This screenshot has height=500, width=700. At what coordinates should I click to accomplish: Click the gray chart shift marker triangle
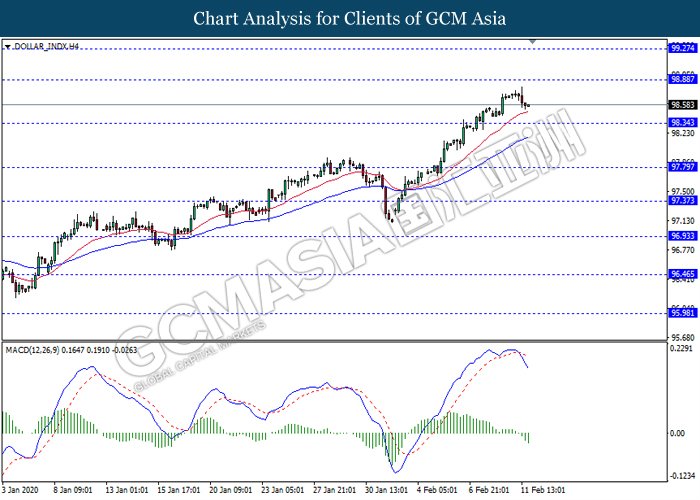tap(533, 43)
